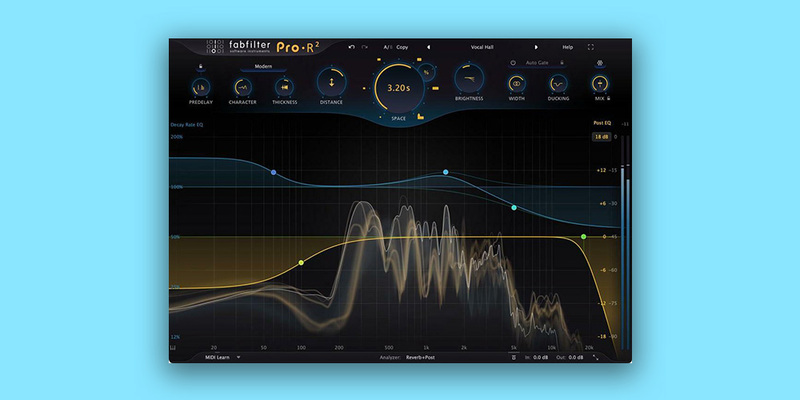The height and width of the screenshot is (400, 800).
Task: Click the Out 0.0 dB value
Action: pyautogui.click(x=576, y=358)
